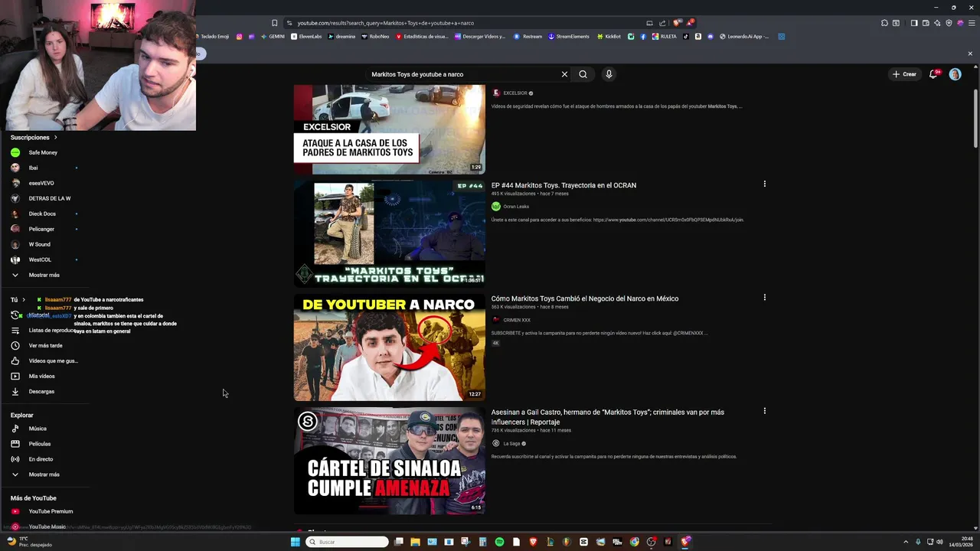Image resolution: width=980 pixels, height=551 pixels.
Task: Visit the CRIMEN XXX channel
Action: click(x=517, y=320)
